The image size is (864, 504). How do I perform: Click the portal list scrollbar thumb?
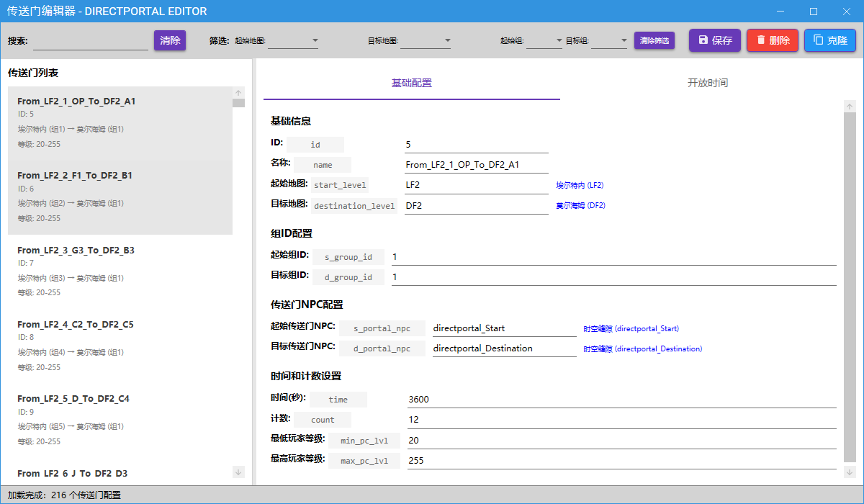(238, 102)
